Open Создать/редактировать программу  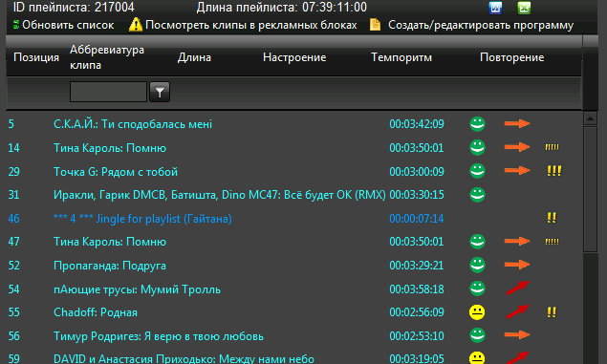(481, 25)
